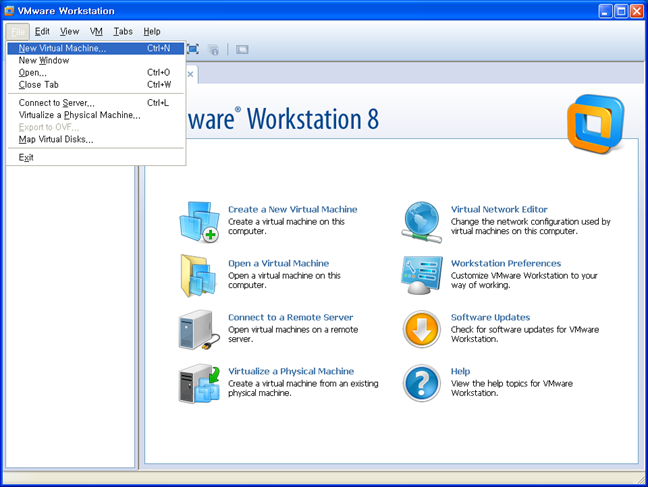Click the Workstation 8 heading text
Screen dimensions: 648x487
click(313, 119)
